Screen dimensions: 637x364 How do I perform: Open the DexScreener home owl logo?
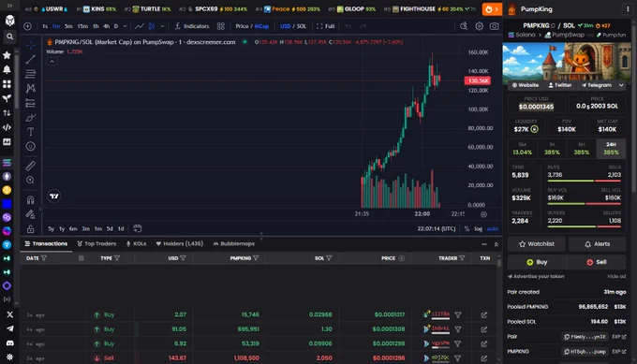point(9,21)
